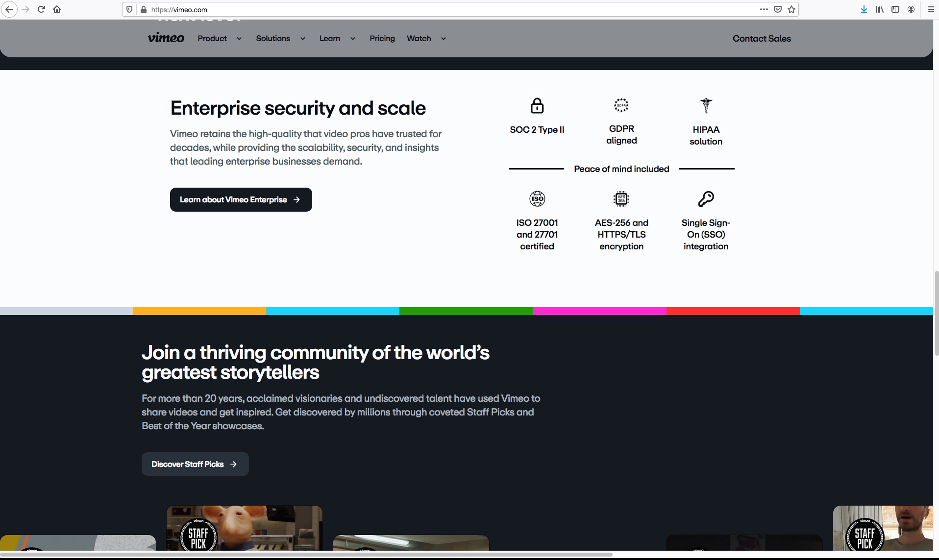939x560 pixels.
Task: Click 'Enterprise security and scale' heading
Action: [298, 108]
